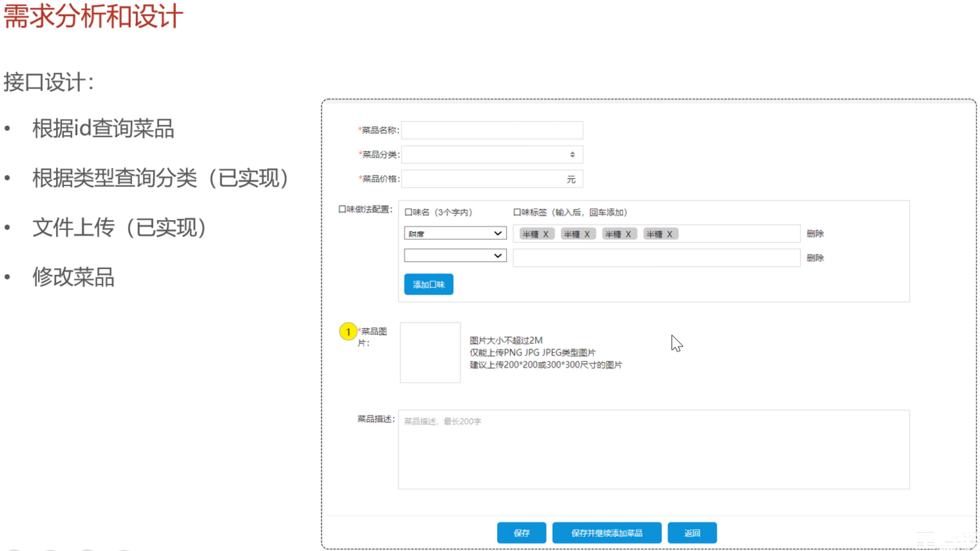Screen dimensions: 980x551
Task: Click 保存并继续添加菜品 button
Action: 606,533
